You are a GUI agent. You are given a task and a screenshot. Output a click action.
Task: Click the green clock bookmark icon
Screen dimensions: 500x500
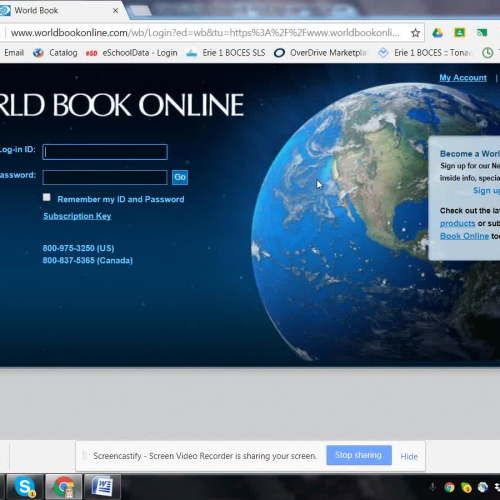point(488,53)
